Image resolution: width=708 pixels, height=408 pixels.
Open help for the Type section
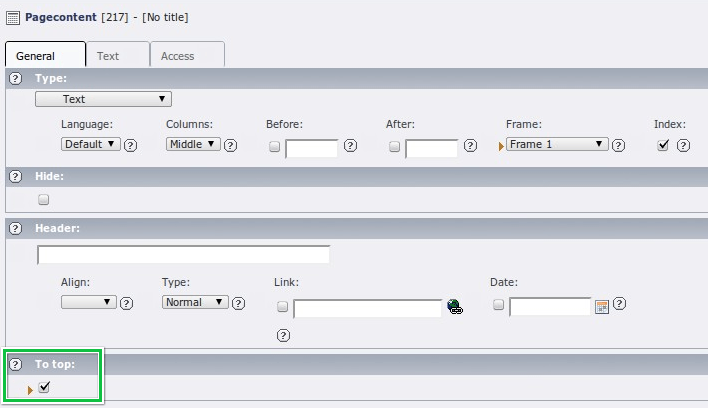point(16,78)
